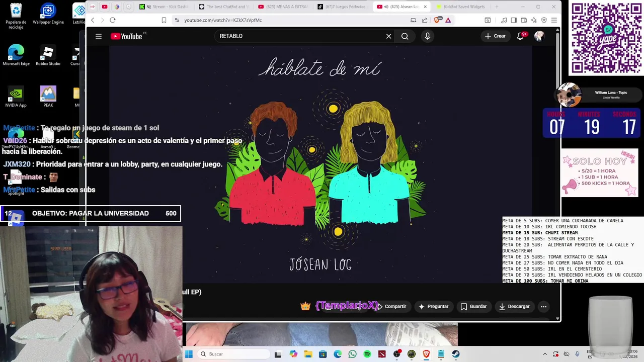Switch to the ME VAS A EXTRAÑAR tab
This screenshot has width=644, height=362.
pos(283,7)
